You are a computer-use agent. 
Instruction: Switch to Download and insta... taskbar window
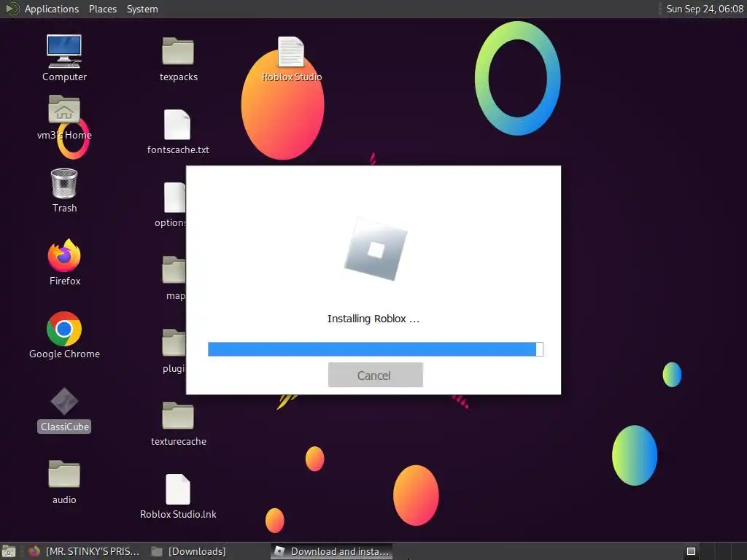332,551
